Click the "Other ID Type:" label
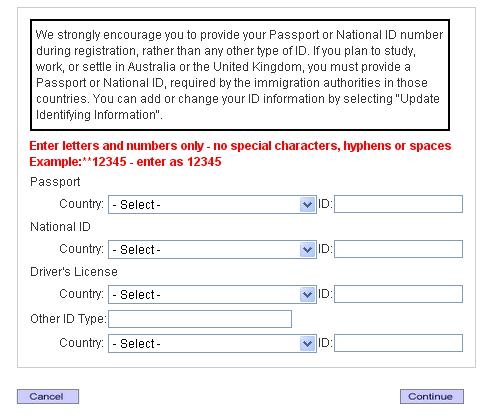Viewport: 485px width, 419px height. pyautogui.click(x=68, y=319)
